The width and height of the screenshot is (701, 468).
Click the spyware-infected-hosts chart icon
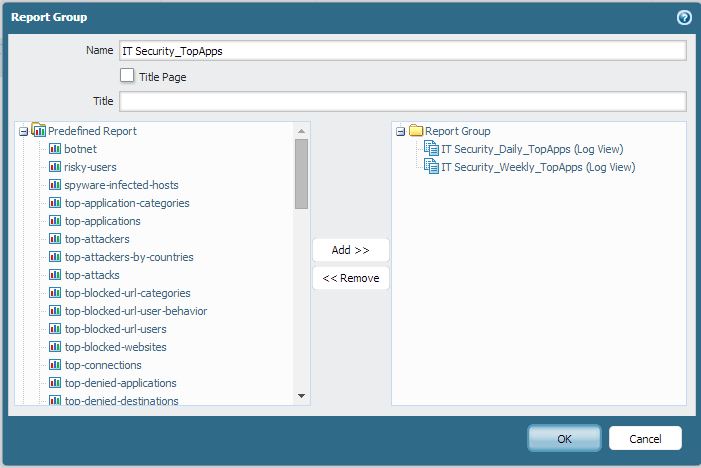[55, 185]
